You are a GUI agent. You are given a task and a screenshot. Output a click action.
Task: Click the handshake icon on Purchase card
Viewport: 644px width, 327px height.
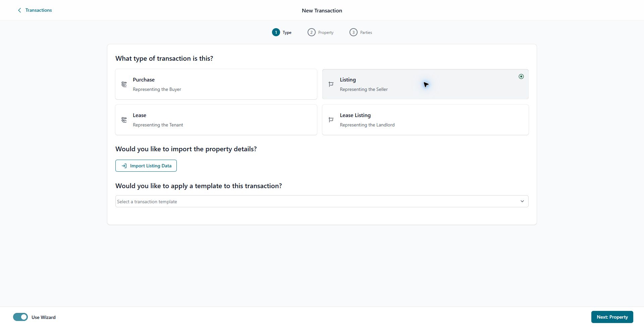tap(124, 84)
